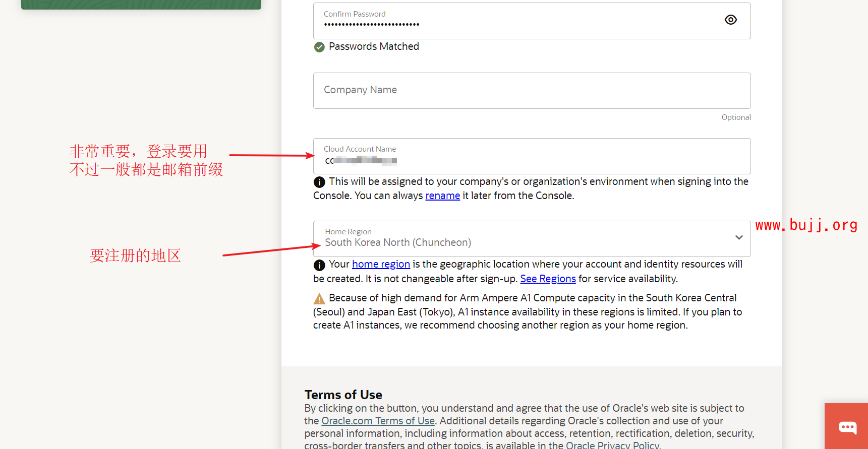Image resolution: width=868 pixels, height=449 pixels.
Task: Open the "rename" link
Action: [x=442, y=196]
